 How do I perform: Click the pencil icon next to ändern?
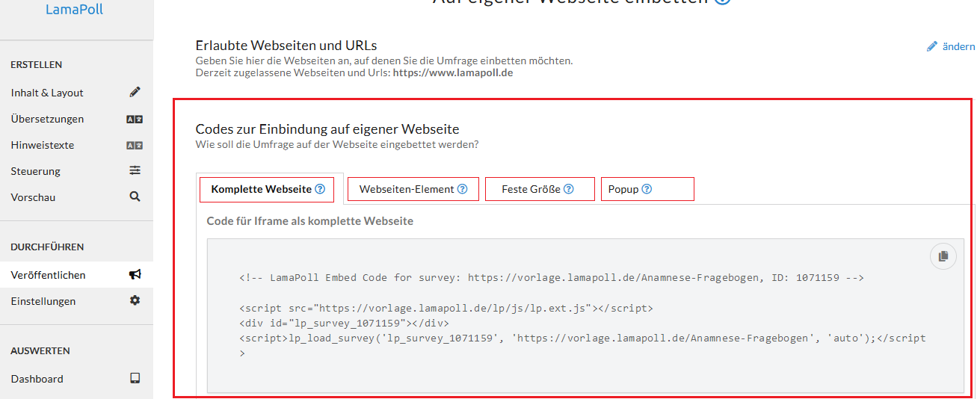(x=932, y=46)
